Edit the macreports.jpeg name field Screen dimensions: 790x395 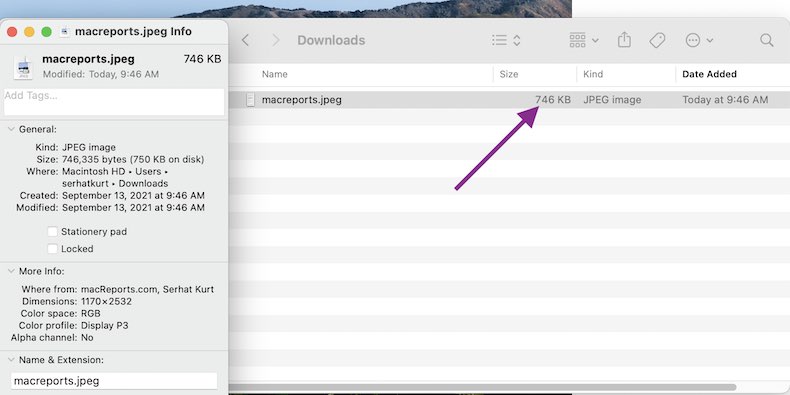[114, 381]
